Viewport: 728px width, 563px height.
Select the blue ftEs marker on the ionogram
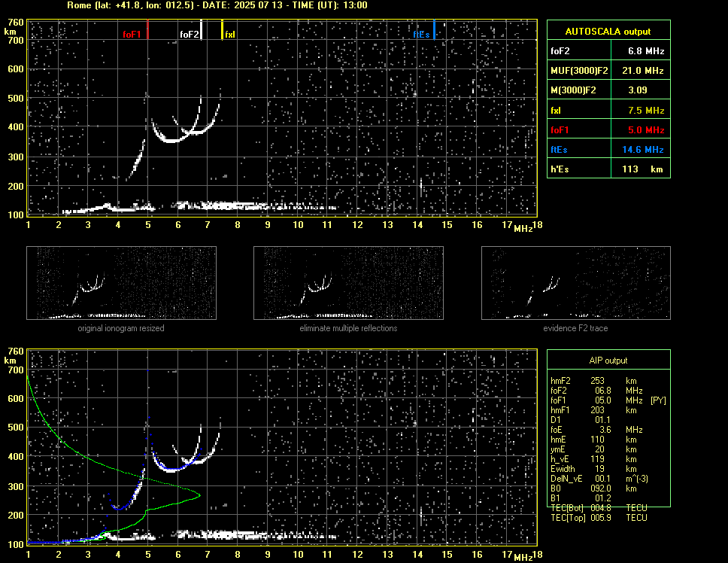coord(434,29)
